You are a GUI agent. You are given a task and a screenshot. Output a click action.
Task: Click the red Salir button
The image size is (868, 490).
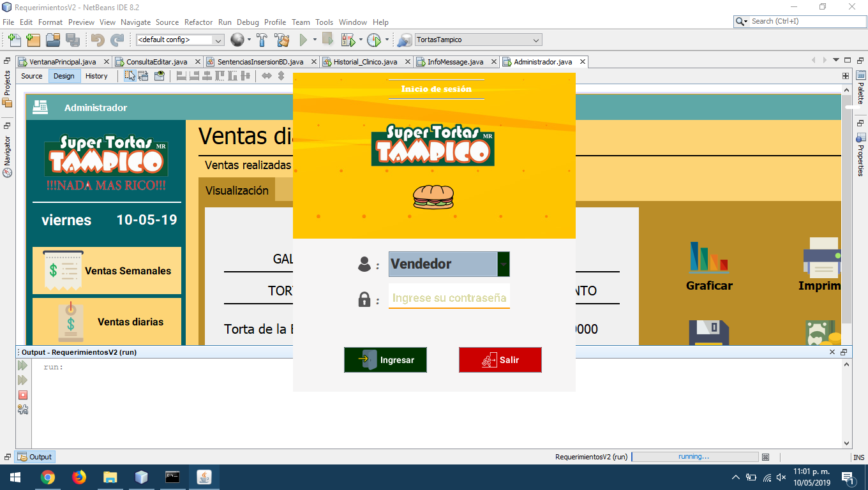[500, 360]
